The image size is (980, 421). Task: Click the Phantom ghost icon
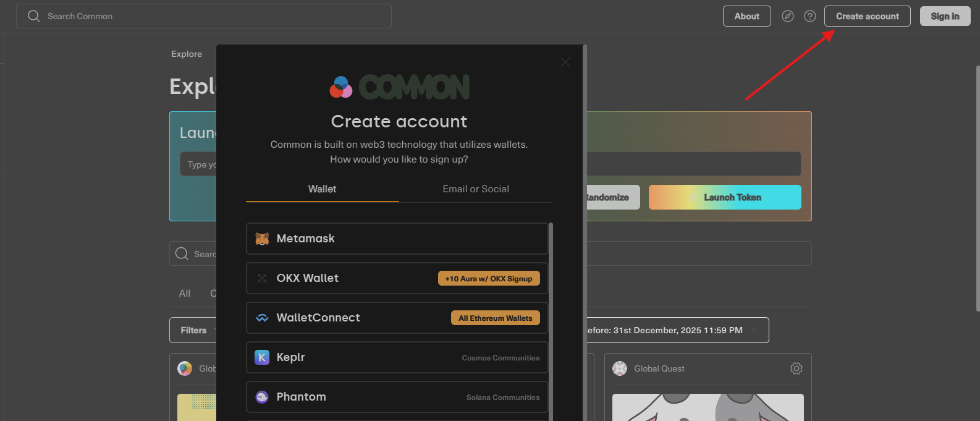click(x=262, y=397)
